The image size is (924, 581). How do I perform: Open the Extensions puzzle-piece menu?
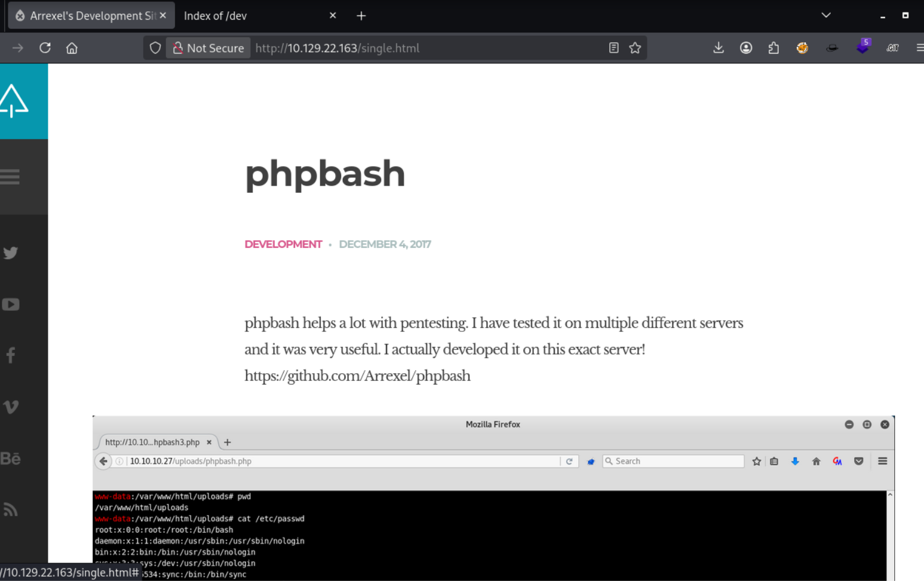click(773, 48)
